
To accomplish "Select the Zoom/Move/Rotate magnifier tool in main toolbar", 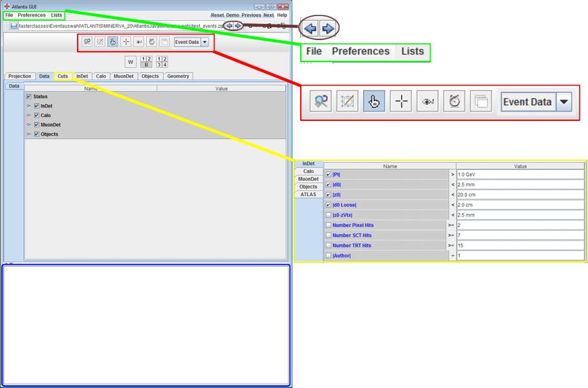I will tap(87, 42).
